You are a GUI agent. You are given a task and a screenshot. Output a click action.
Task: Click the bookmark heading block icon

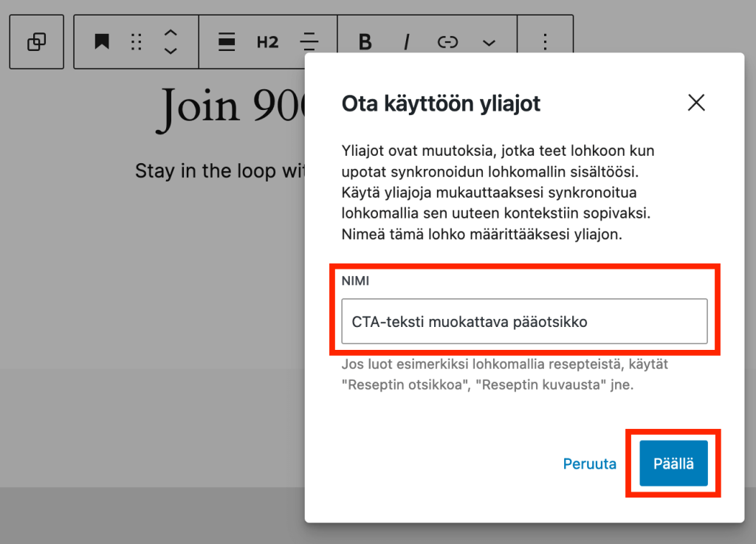pos(102,42)
